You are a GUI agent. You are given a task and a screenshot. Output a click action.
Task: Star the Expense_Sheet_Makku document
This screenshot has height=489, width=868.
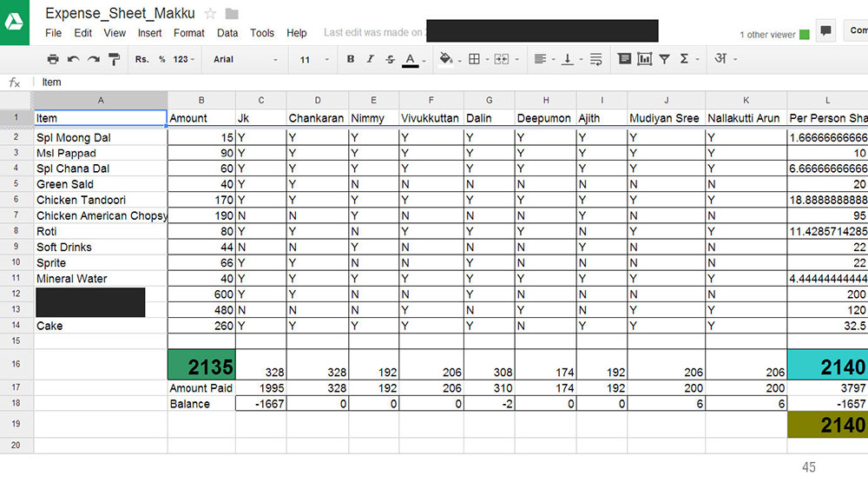pos(210,14)
